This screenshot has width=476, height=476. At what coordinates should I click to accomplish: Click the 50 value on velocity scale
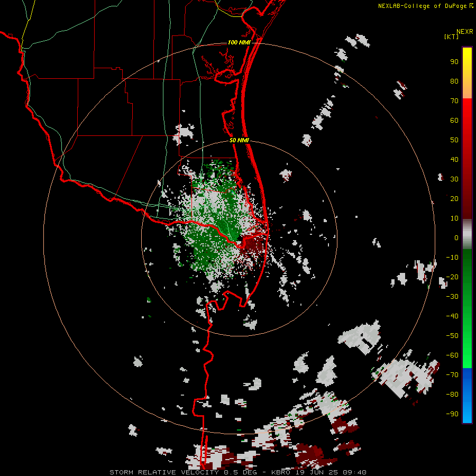[454, 140]
